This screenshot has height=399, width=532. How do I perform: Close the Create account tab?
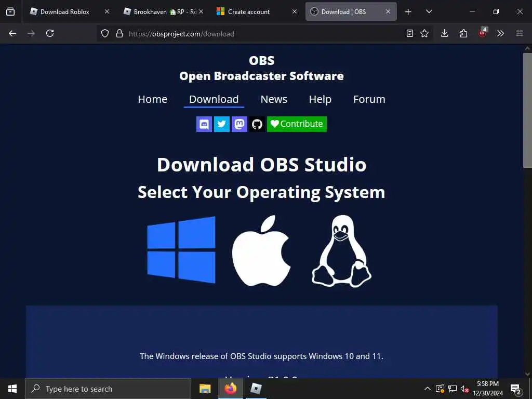[x=295, y=12]
